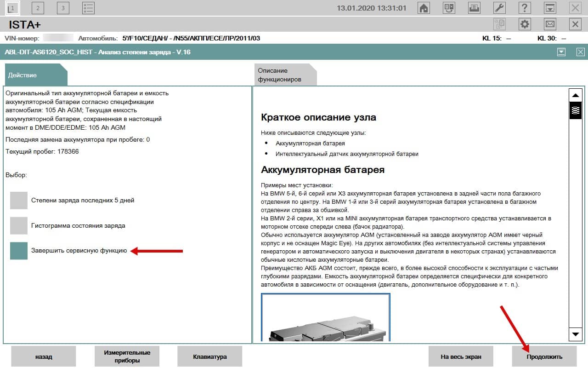Image resolution: width=588 pixels, height=368 pixels.
Task: Click 'Последняя замена аккумулятора при пробеге: 0'
Action: pos(78,139)
